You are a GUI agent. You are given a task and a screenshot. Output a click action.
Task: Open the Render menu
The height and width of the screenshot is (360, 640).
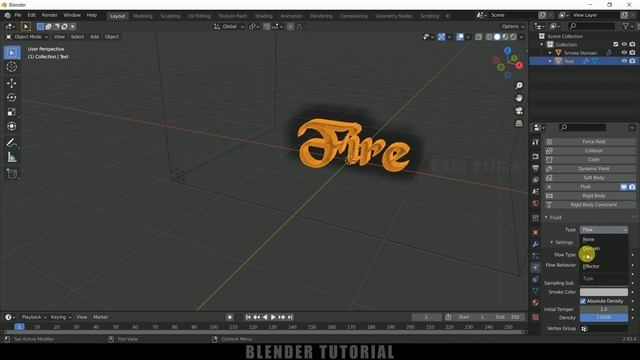(49, 15)
